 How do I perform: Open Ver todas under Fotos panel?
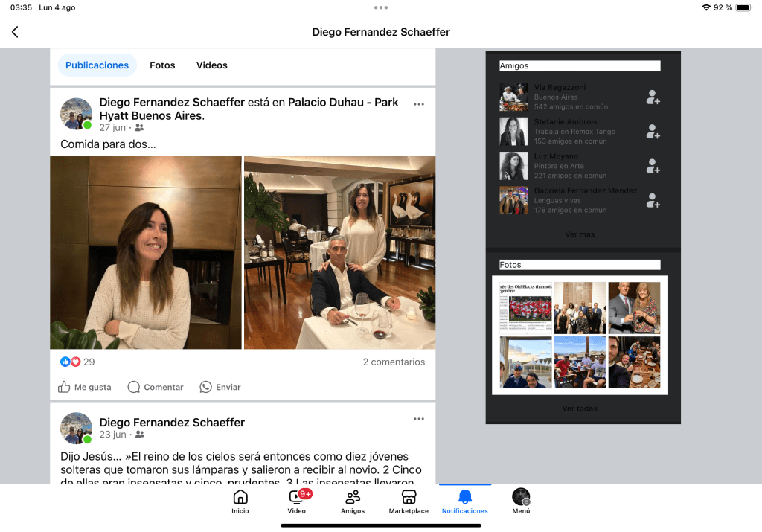point(580,408)
